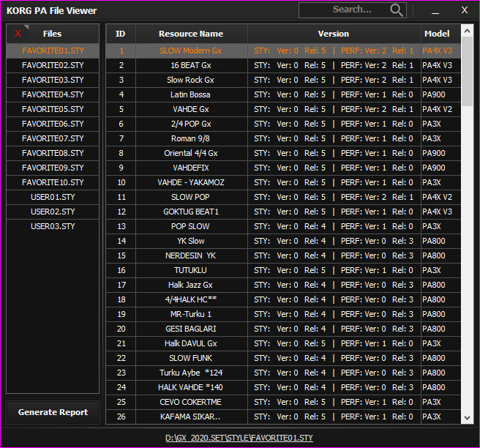Click the red X clear files icon
This screenshot has height=448, width=480.
coord(18,34)
